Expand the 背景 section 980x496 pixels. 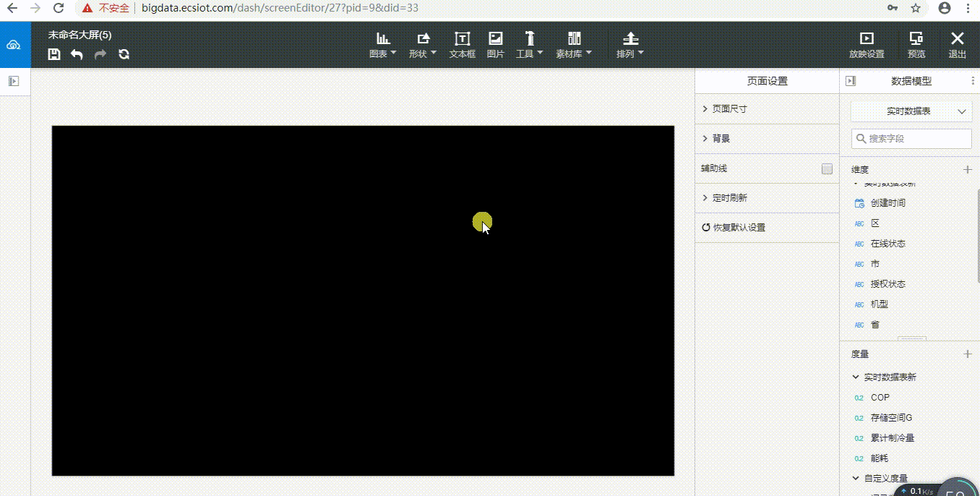click(x=767, y=139)
